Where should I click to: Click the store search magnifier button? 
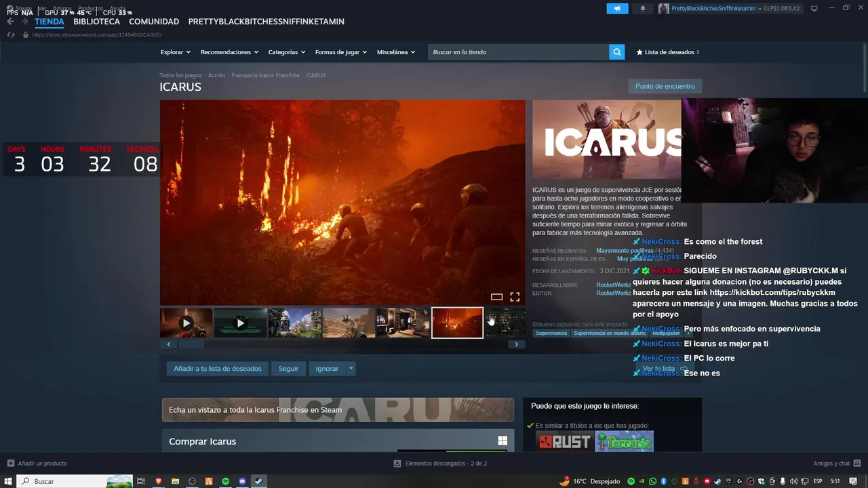[x=616, y=52]
